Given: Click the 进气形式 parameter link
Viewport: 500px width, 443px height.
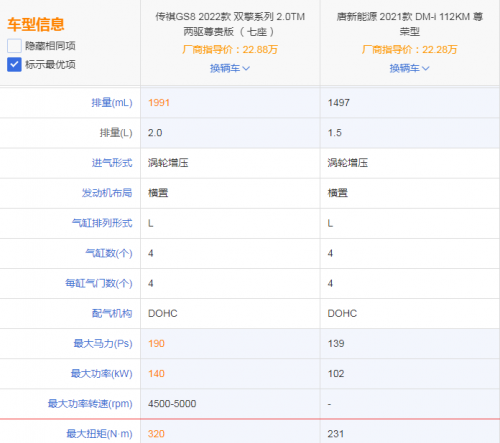Looking at the screenshot, I should (112, 163).
